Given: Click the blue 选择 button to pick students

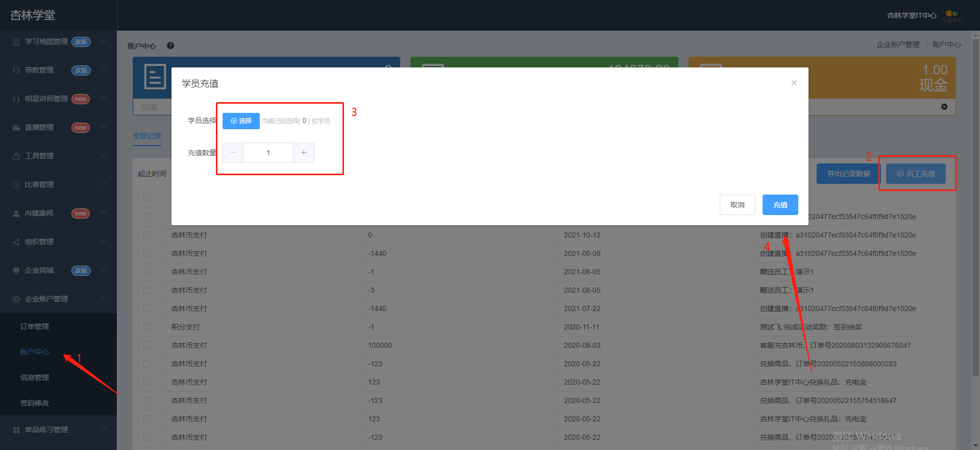Looking at the screenshot, I should pyautogui.click(x=241, y=121).
